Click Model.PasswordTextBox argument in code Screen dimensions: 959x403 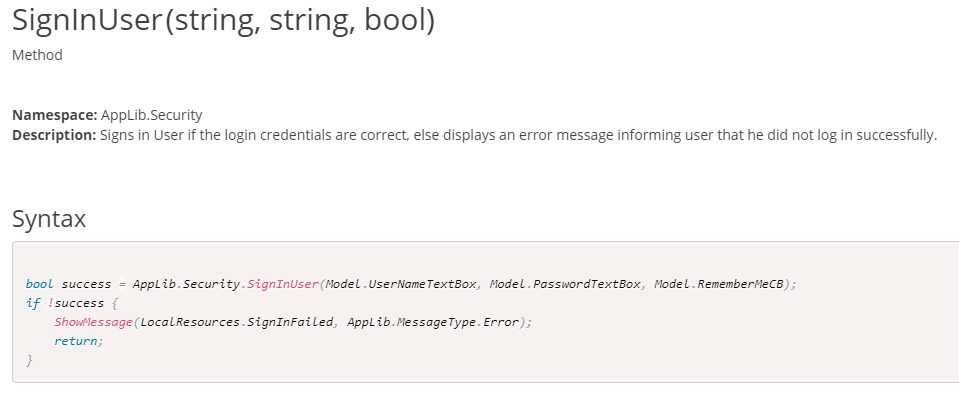click(x=564, y=284)
